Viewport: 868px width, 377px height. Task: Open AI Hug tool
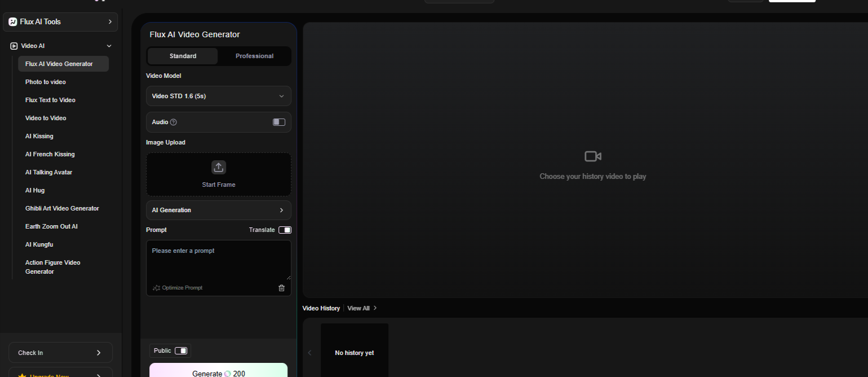[35, 190]
